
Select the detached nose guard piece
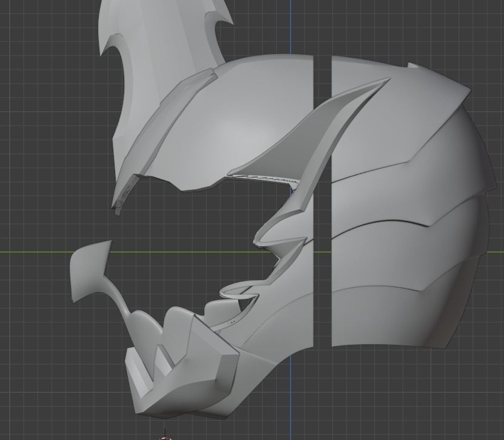coord(90,270)
